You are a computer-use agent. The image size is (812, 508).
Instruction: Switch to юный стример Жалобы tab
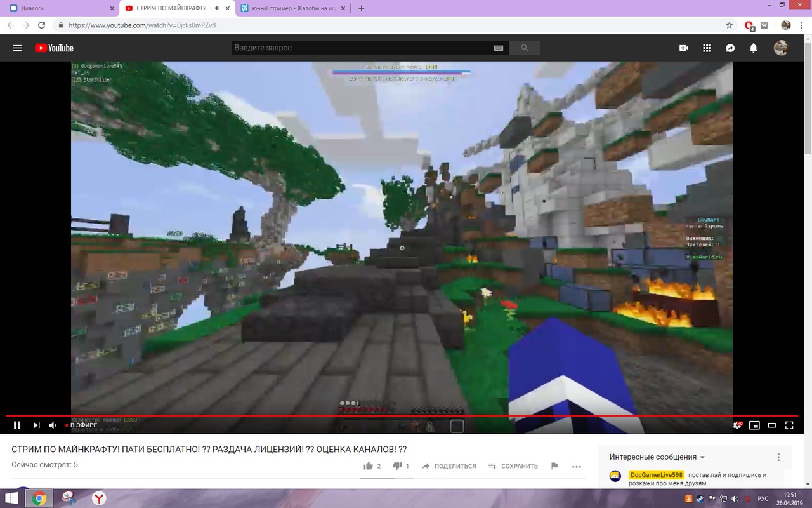coord(292,8)
